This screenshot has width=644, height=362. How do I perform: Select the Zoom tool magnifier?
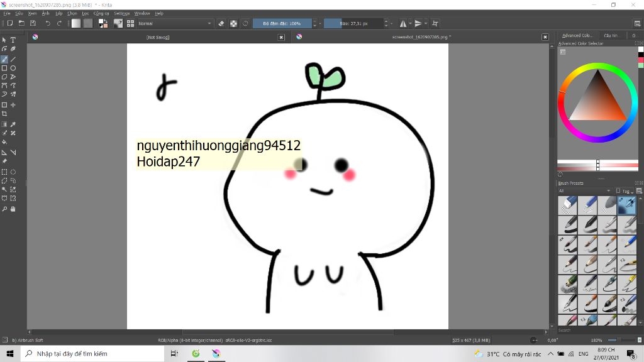[x=4, y=209]
